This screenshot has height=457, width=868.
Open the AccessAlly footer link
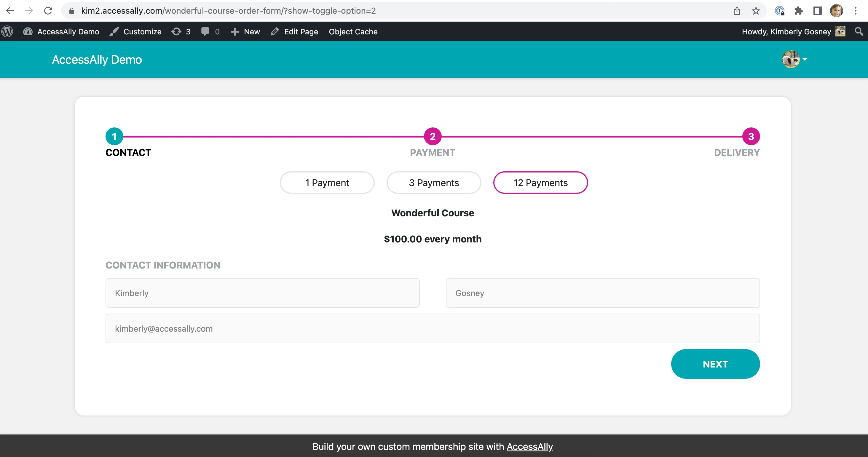click(x=529, y=447)
